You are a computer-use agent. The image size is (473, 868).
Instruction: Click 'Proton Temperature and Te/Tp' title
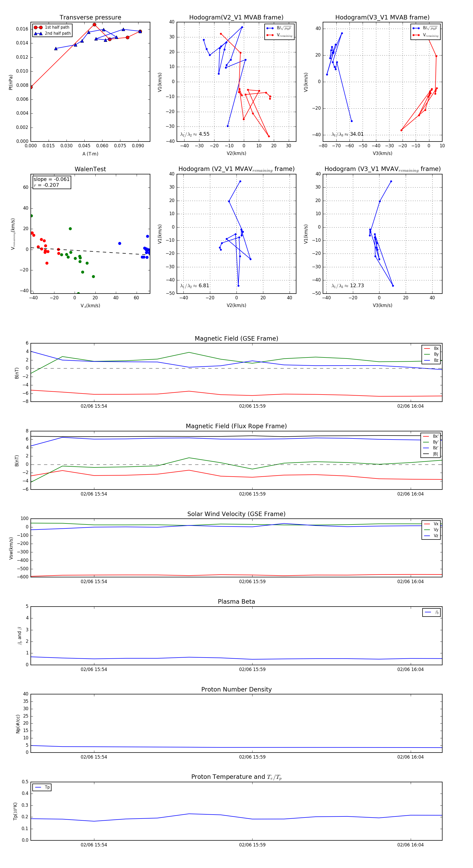tap(236, 777)
